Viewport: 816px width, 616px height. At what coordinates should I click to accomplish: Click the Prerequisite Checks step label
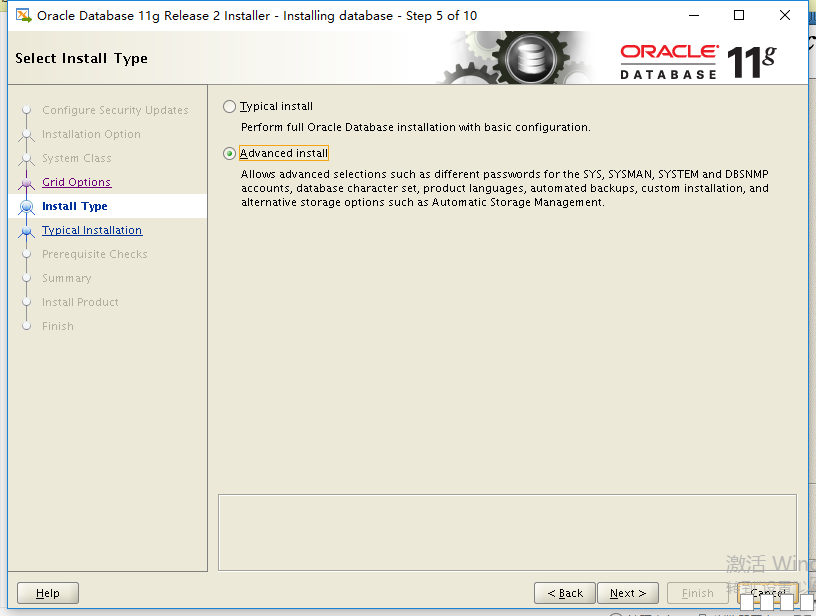[x=94, y=254]
